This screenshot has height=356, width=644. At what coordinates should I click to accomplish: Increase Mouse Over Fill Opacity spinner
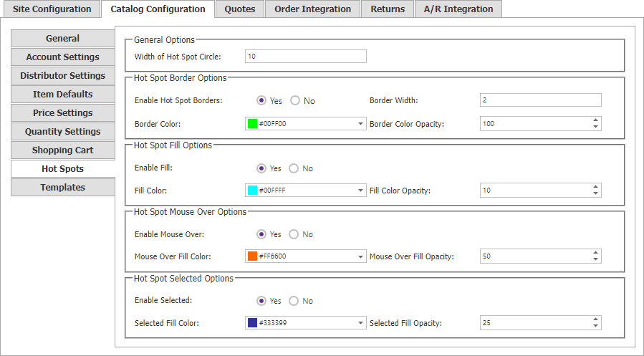point(595,253)
